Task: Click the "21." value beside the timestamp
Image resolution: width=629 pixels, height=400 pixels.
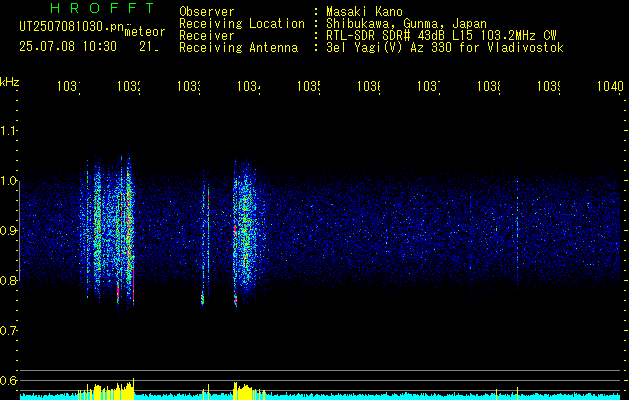Action: (149, 47)
